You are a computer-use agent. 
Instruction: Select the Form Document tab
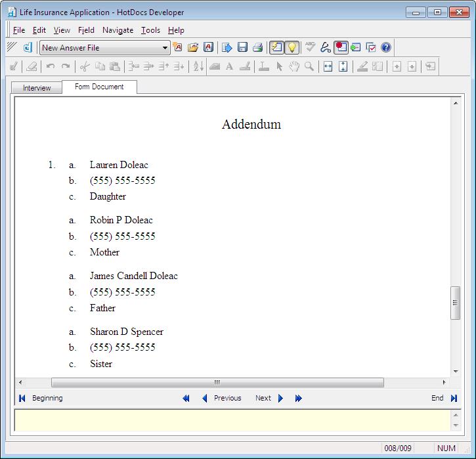(x=99, y=87)
